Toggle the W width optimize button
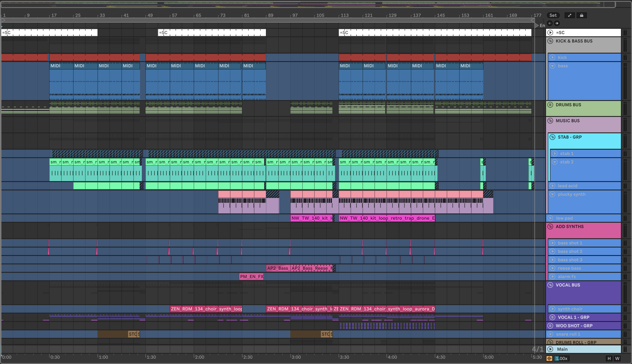The image size is (632, 364). click(x=617, y=358)
